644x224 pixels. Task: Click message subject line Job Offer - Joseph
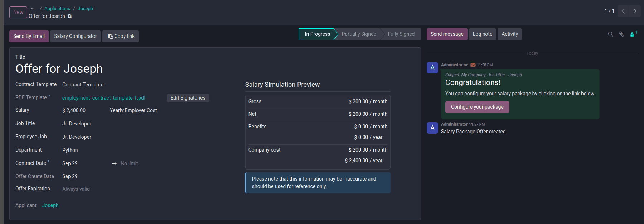tap(484, 75)
